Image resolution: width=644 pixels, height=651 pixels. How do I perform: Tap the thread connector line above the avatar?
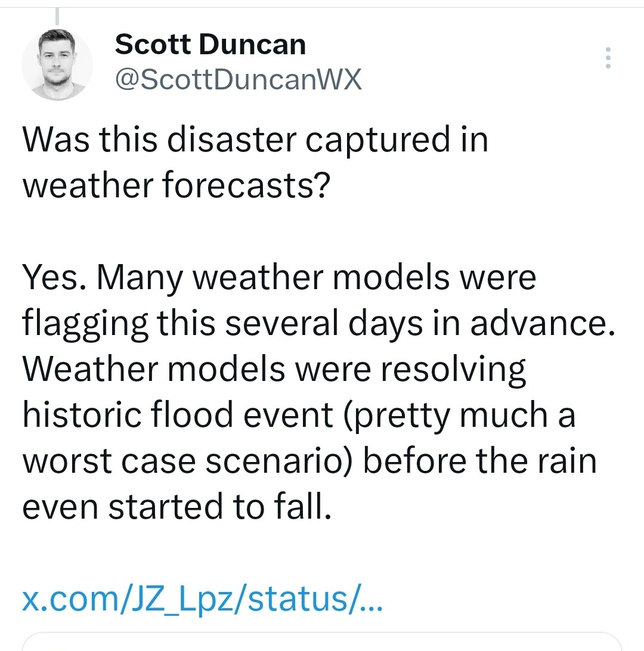pyautogui.click(x=57, y=16)
